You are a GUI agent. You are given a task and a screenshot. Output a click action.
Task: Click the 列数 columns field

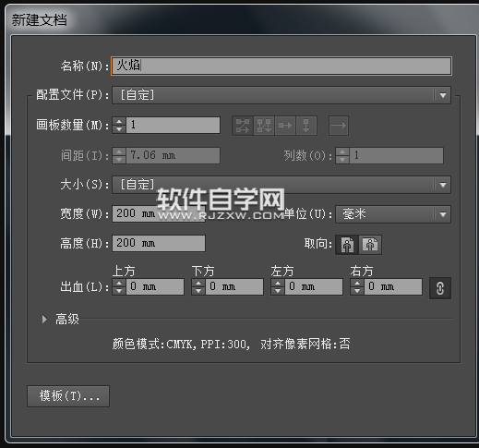point(396,155)
